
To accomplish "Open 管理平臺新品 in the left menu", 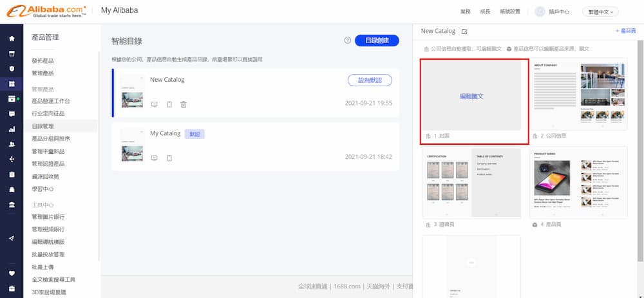I will pos(48,151).
